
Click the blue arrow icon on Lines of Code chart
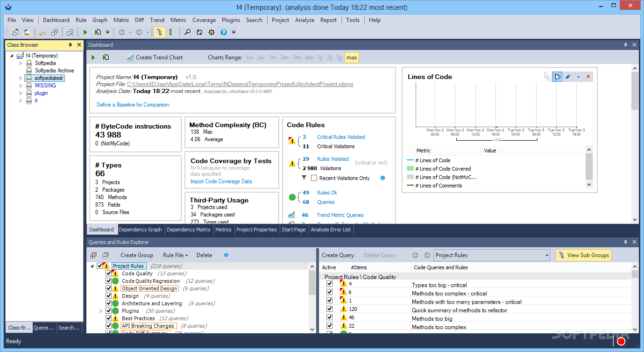click(578, 77)
